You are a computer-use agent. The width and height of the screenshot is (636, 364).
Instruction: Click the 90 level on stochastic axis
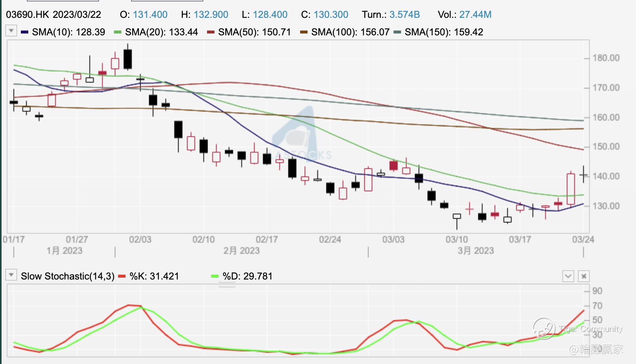click(597, 291)
